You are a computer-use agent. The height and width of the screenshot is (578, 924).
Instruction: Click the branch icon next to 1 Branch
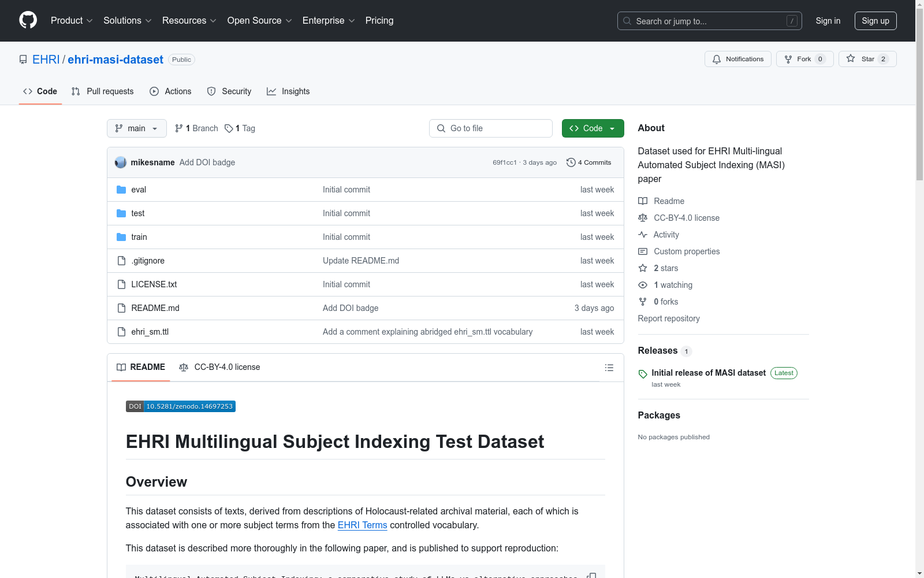click(179, 128)
